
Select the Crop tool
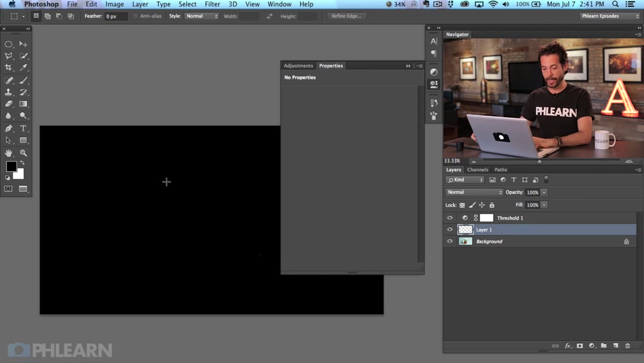[9, 68]
